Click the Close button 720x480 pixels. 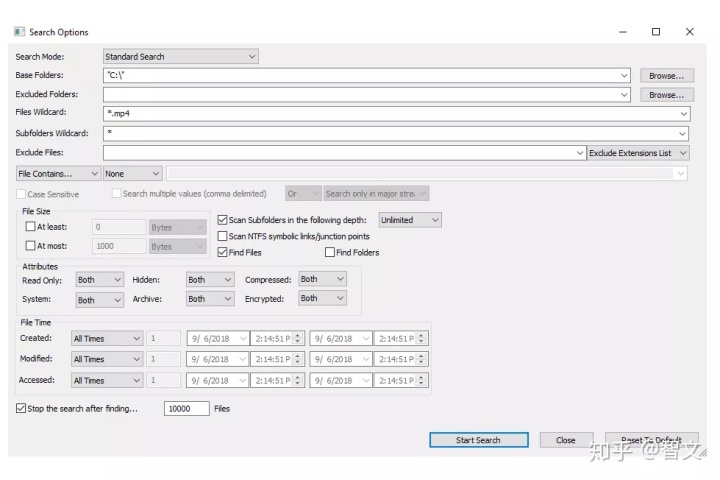click(566, 440)
